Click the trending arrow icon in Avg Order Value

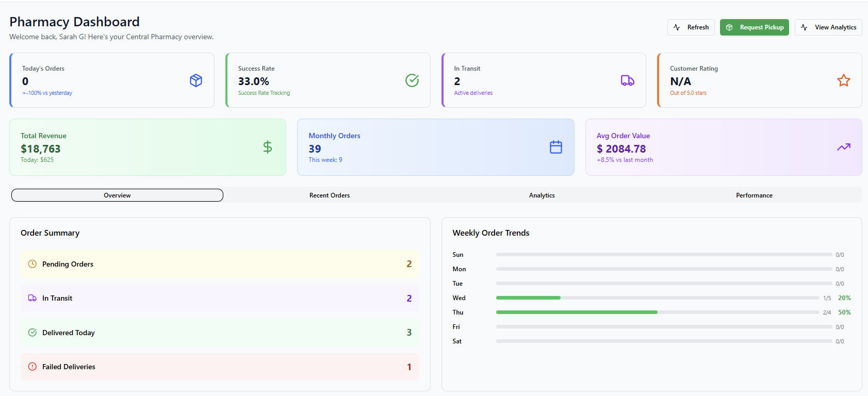tap(843, 147)
